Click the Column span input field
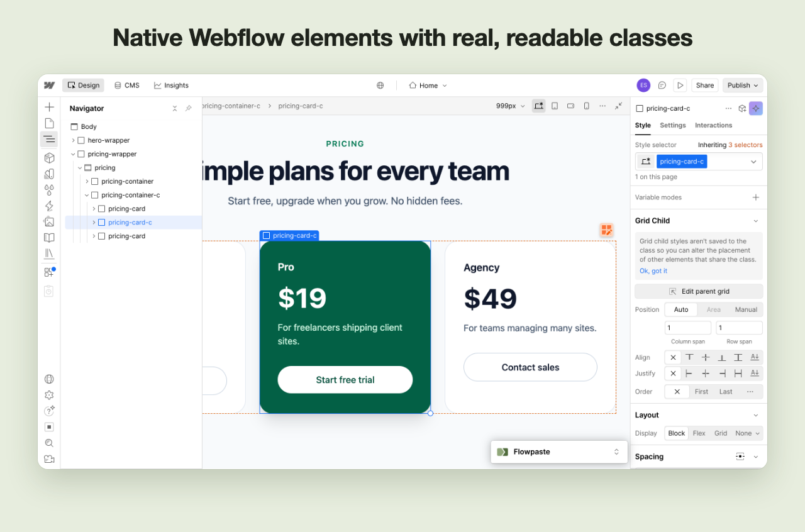This screenshot has width=805, height=532. tap(688, 328)
